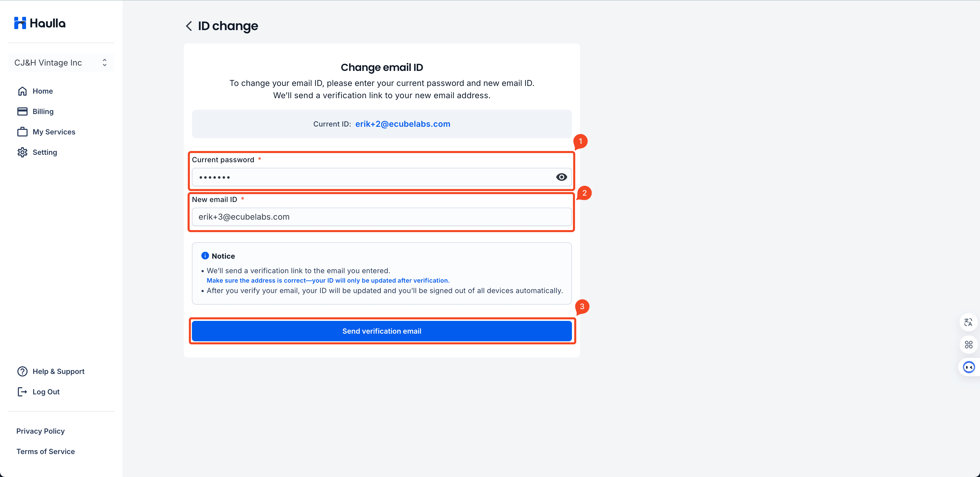Click the Billing card icon
The width and height of the screenshot is (980, 477).
[22, 111]
